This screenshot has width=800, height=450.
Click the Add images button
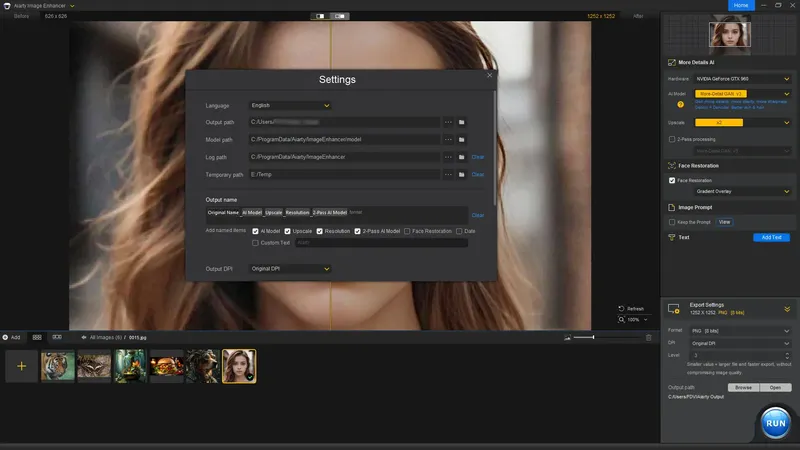click(11, 337)
